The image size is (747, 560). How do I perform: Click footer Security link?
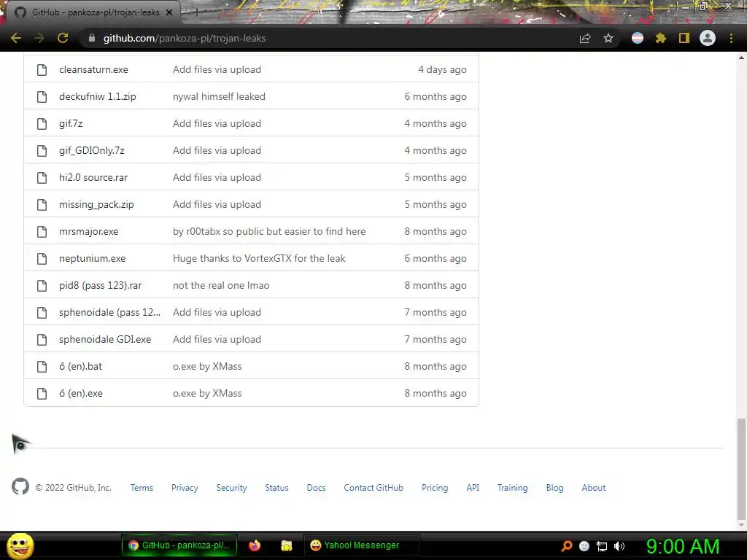[231, 488]
